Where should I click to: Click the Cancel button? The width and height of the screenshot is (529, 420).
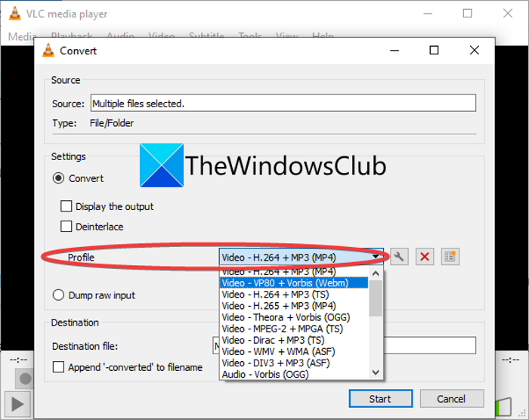point(452,399)
